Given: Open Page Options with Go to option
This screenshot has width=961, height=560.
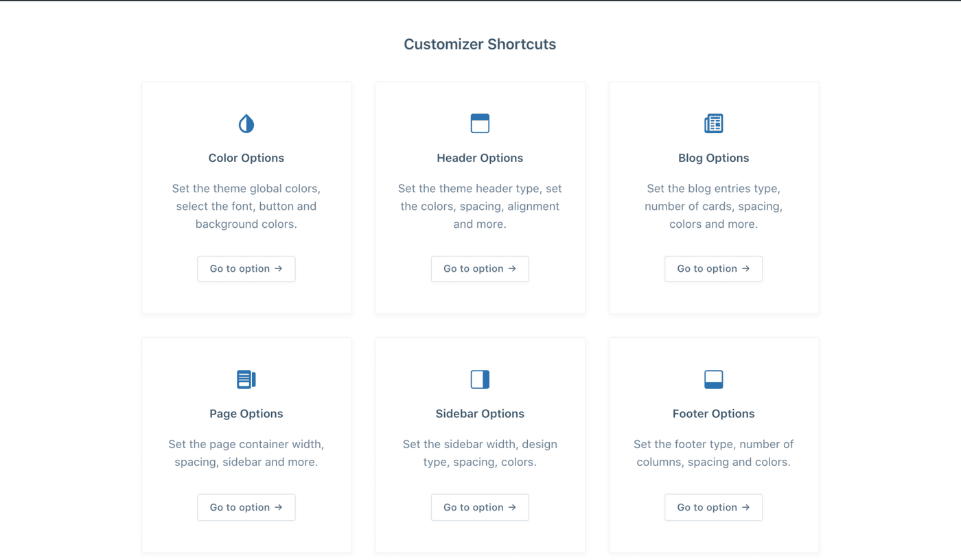Looking at the screenshot, I should (x=246, y=508).
